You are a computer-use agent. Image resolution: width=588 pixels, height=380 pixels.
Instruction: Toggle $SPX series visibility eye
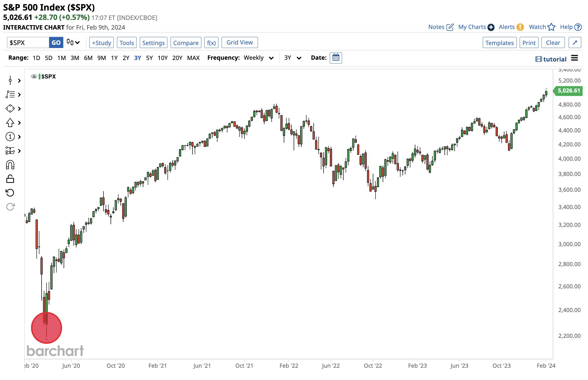34,76
